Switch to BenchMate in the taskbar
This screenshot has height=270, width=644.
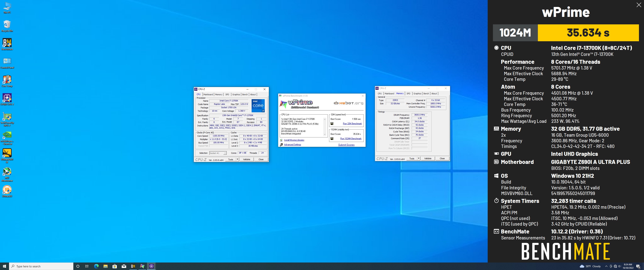(133, 266)
